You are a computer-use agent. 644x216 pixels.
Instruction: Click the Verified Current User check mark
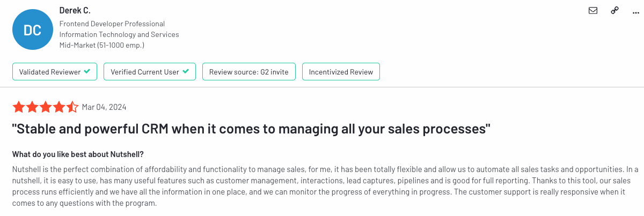(x=186, y=71)
